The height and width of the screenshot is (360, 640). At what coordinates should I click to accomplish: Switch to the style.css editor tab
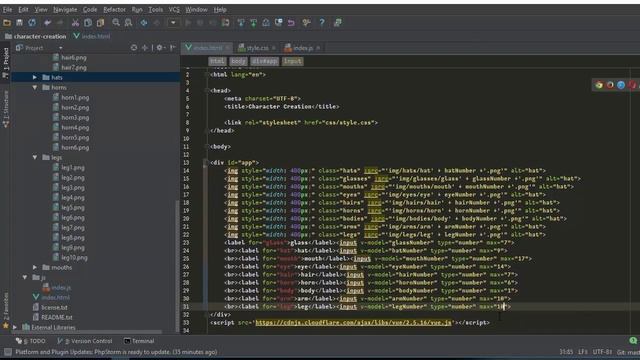(x=257, y=48)
